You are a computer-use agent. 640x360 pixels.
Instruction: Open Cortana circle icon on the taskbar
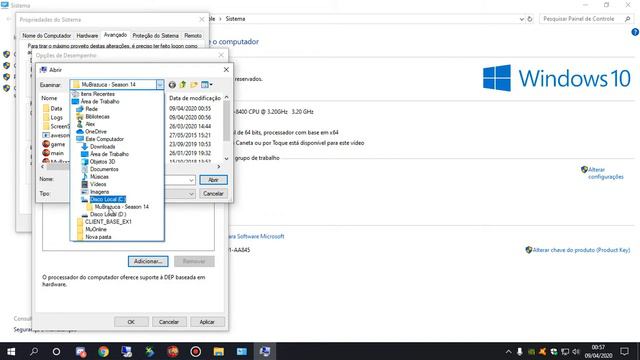coord(56,351)
